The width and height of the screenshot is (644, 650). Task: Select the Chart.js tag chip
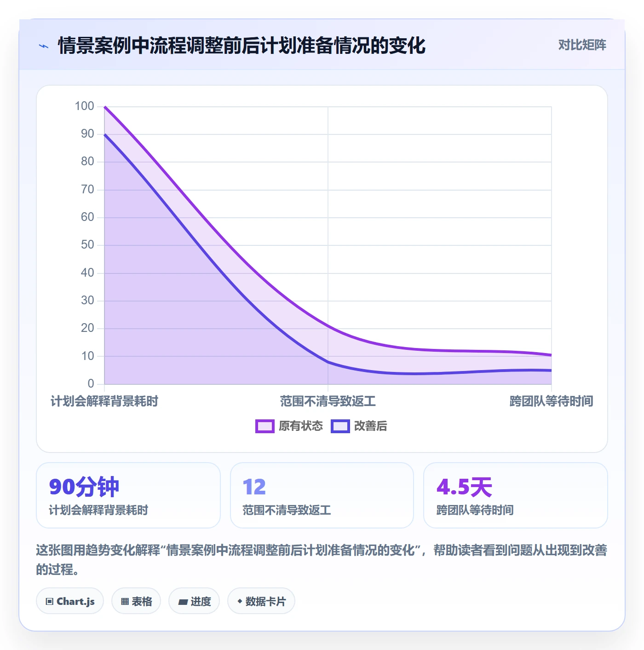click(x=70, y=601)
